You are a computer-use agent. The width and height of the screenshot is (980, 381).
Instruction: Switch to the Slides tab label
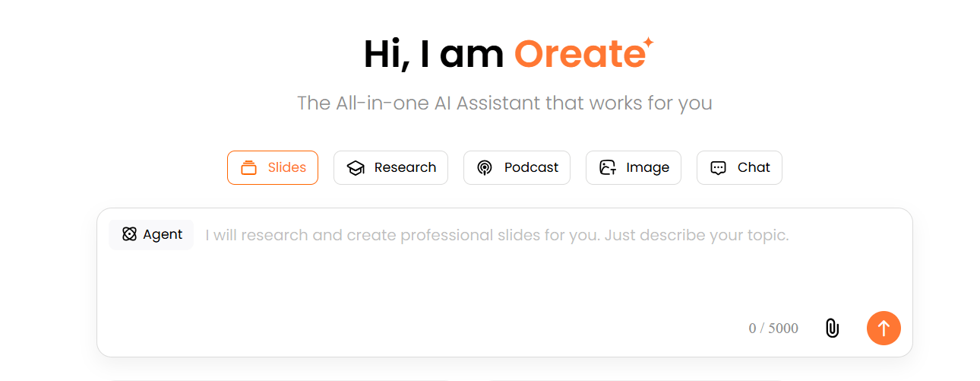coord(286,167)
